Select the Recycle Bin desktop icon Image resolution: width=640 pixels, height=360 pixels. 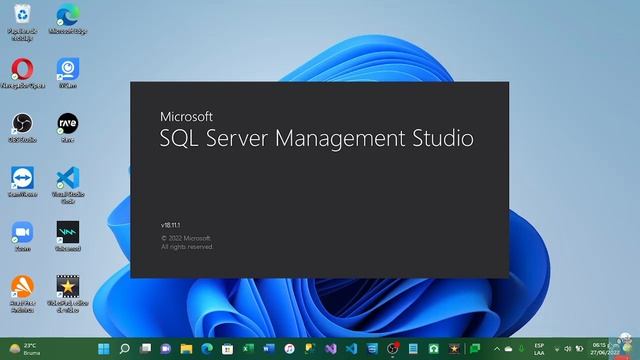(22, 21)
